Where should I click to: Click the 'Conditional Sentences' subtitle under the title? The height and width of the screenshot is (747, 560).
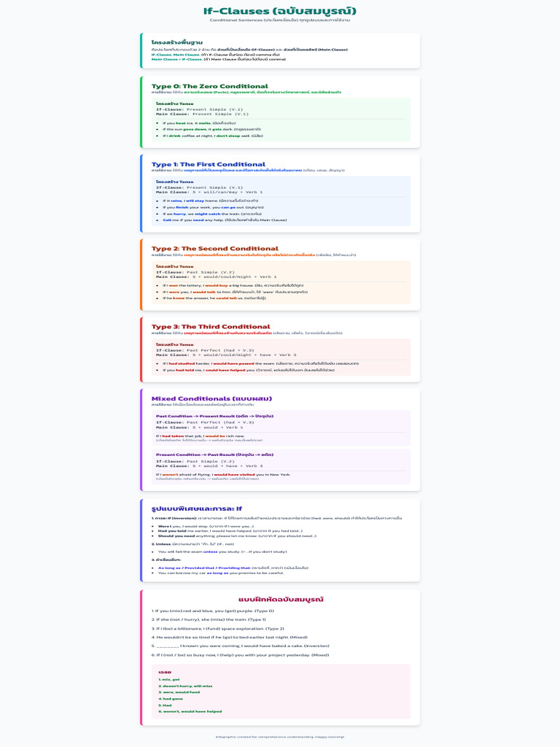point(280,20)
